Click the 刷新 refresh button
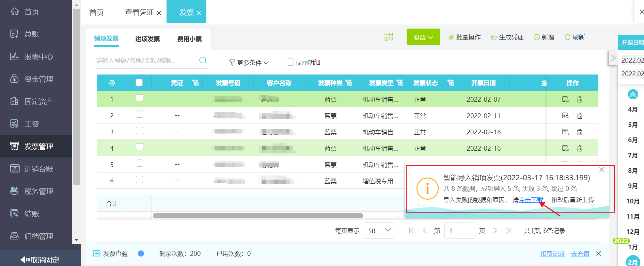 pos(575,37)
